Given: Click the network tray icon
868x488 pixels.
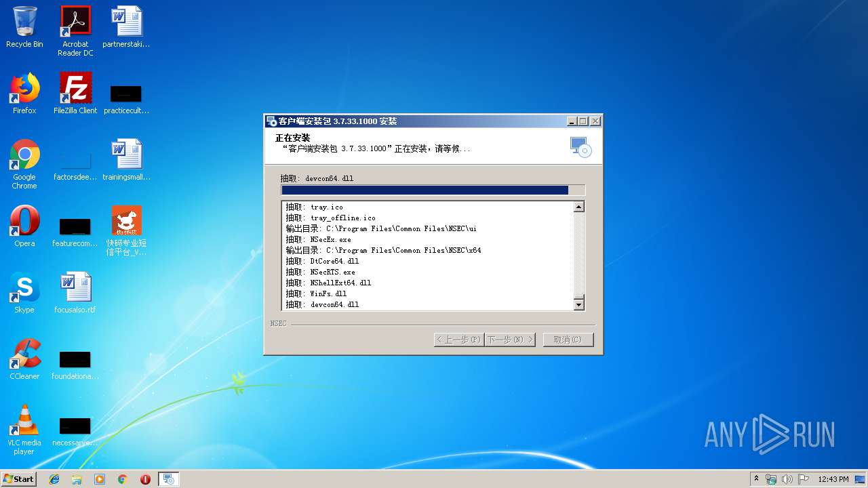Looking at the screenshot, I should (771, 479).
